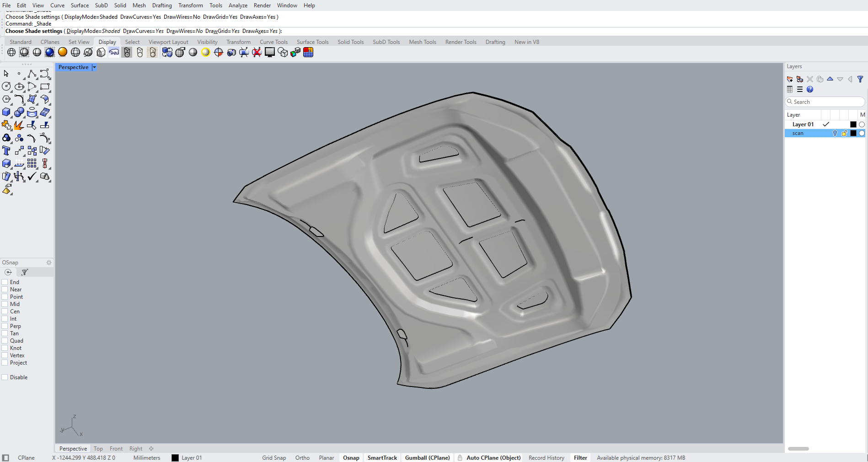Viewport: 868px width, 462px height.
Task: Select the Rectangular Array tool
Action: coord(32,163)
